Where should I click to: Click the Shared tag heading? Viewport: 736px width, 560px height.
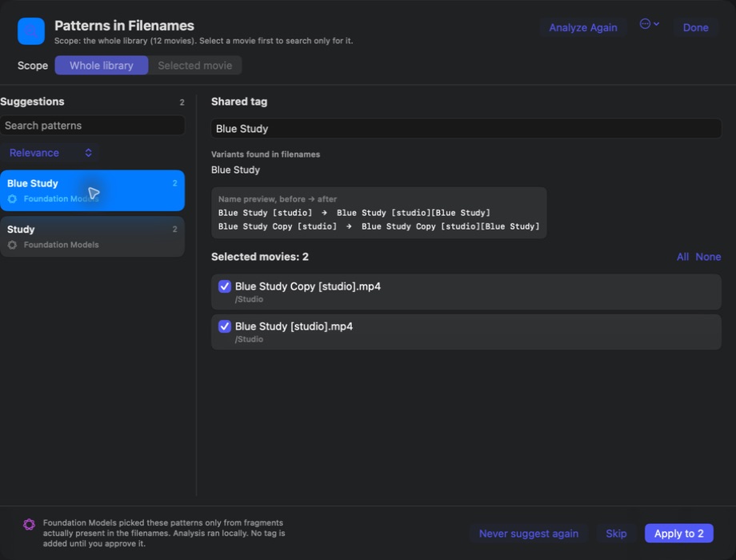tap(239, 102)
